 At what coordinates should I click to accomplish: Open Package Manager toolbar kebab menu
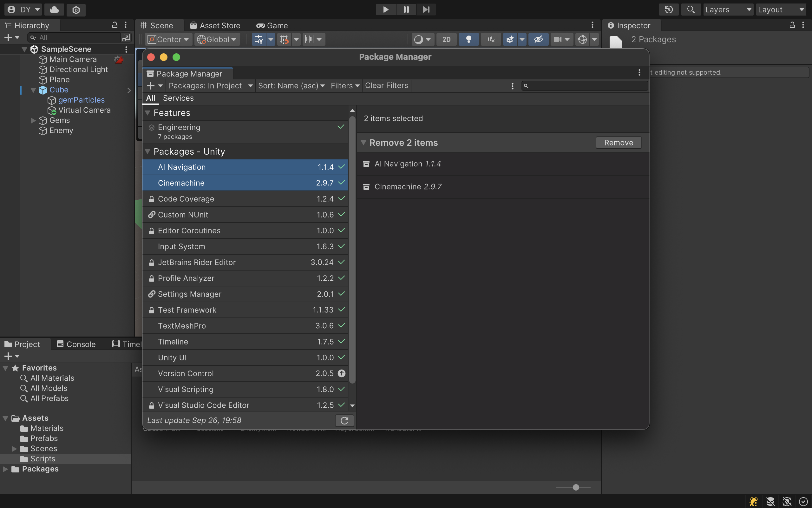[x=512, y=86]
